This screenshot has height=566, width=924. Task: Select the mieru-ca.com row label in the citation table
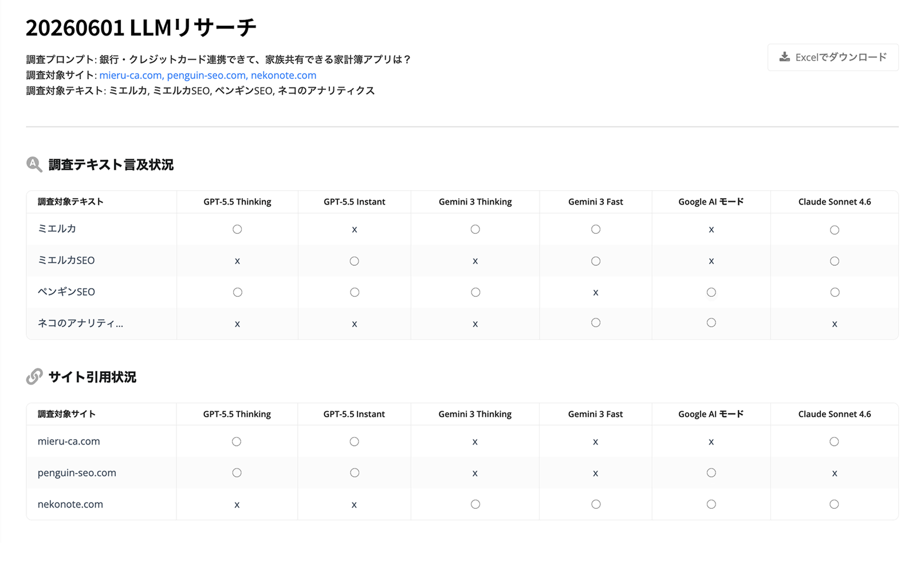[x=69, y=441]
